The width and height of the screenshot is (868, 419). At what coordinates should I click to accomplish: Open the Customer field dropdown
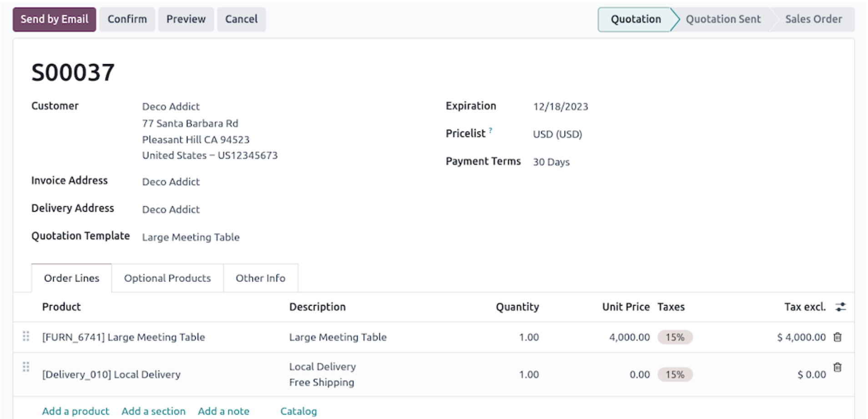tap(171, 106)
